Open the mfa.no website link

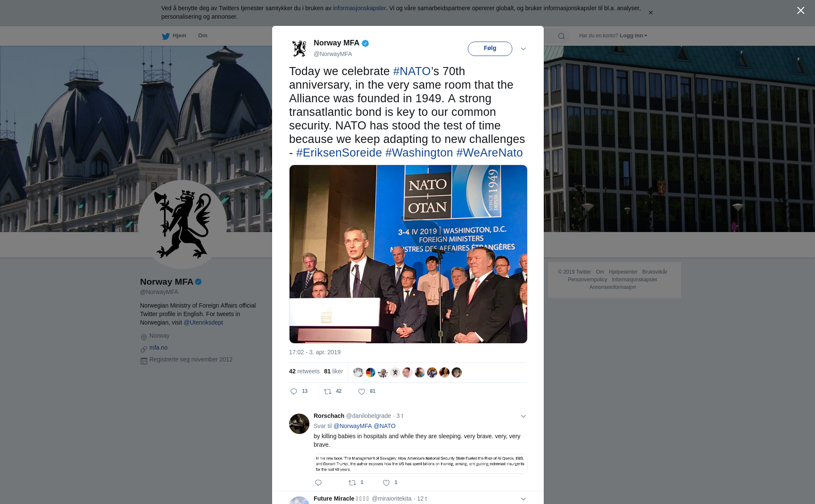[158, 347]
